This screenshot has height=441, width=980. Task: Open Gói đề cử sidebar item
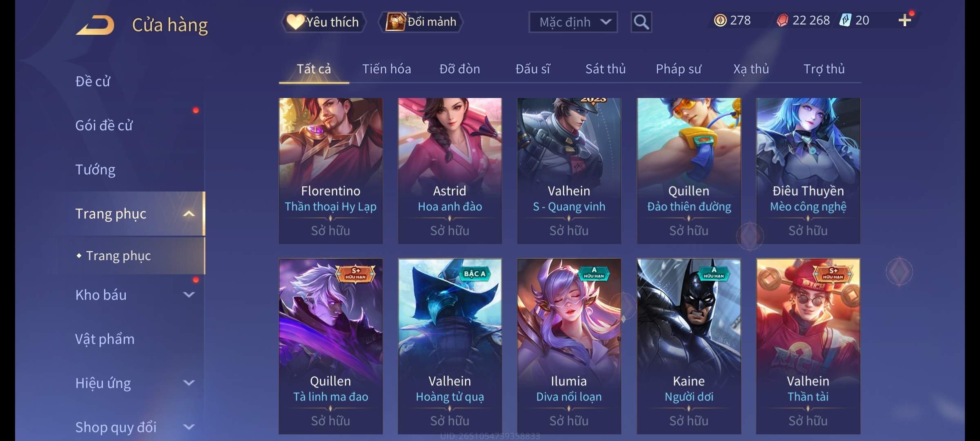tap(104, 125)
